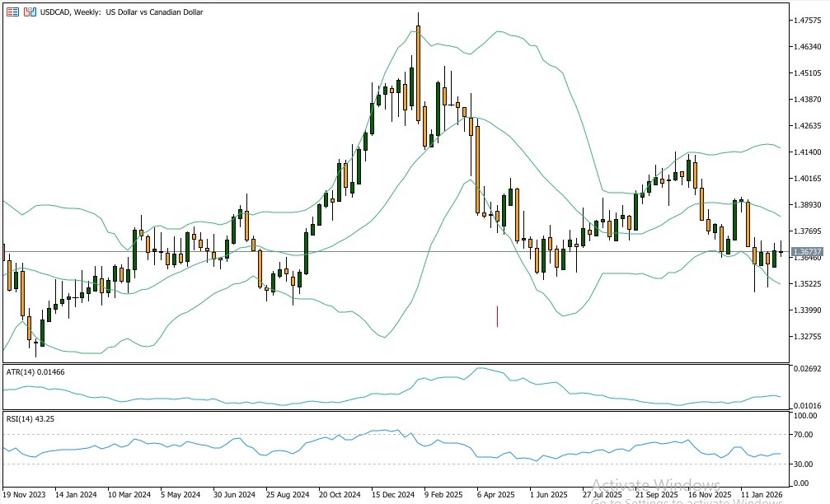Click the USDCAD Weekly chart title text
This screenshot has width=830, height=504.
tap(121, 12)
